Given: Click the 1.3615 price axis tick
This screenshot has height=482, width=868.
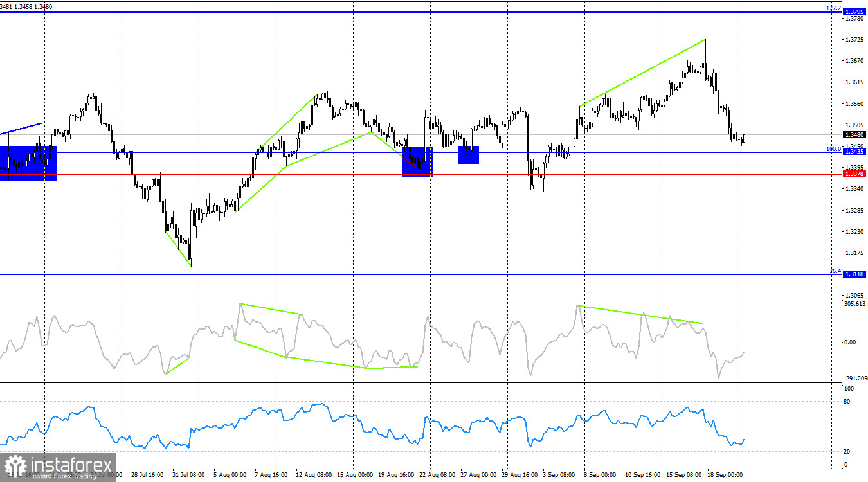Looking at the screenshot, I should 854,82.
